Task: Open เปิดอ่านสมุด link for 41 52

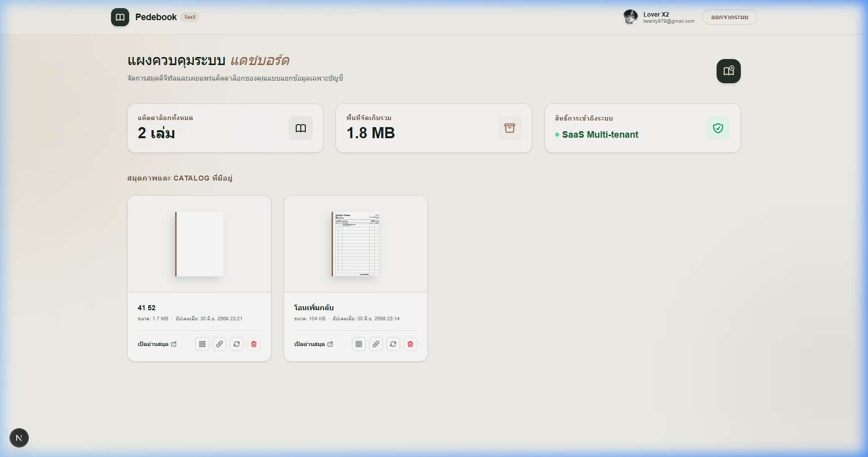Action: pos(157,344)
